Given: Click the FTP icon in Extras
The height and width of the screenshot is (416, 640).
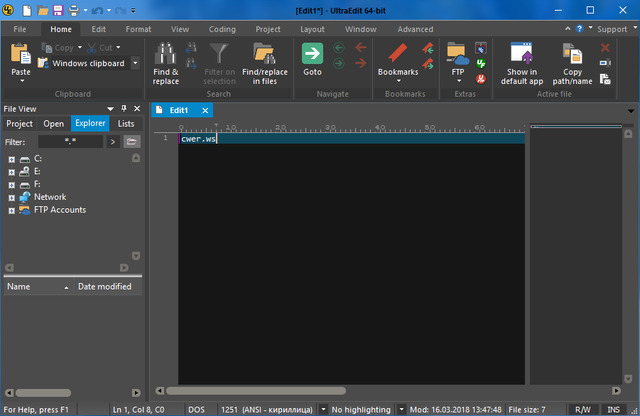Looking at the screenshot, I should point(457,53).
